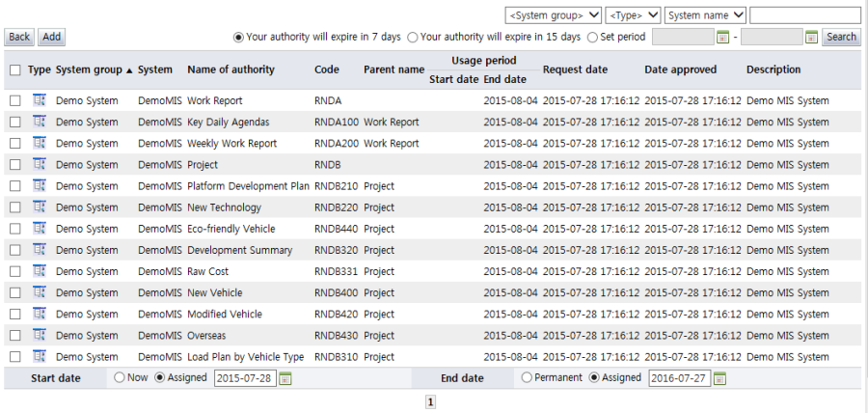Click the type icon in New Technology row
The height and width of the screenshot is (413, 868).
[x=40, y=207]
